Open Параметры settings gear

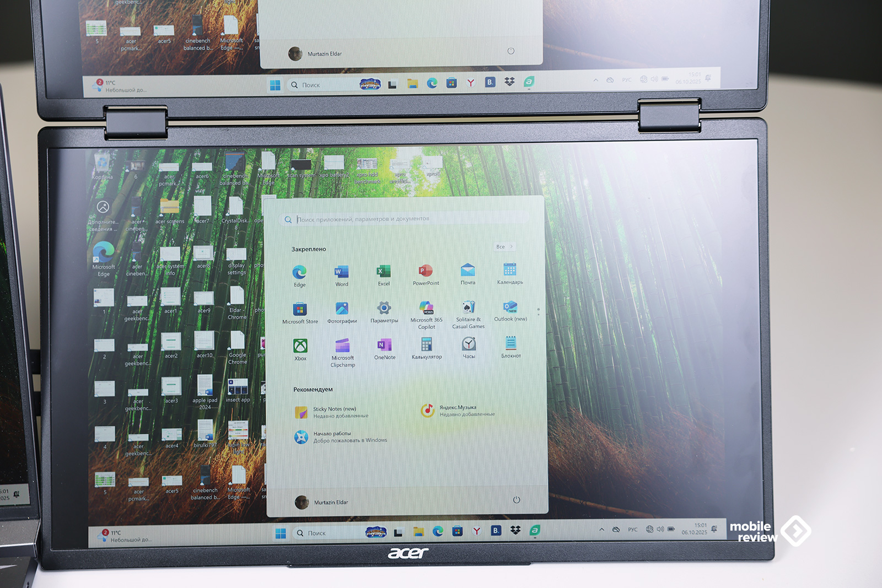[384, 311]
